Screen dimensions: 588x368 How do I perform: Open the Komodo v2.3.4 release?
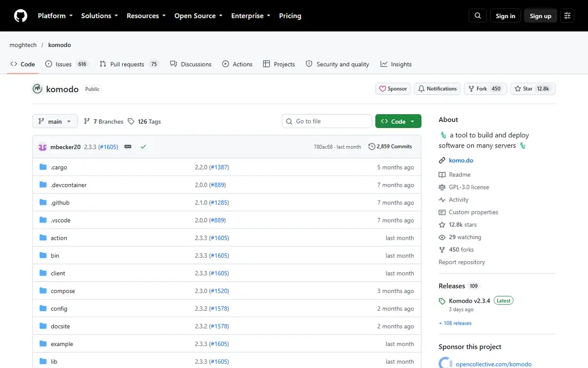[469, 301]
